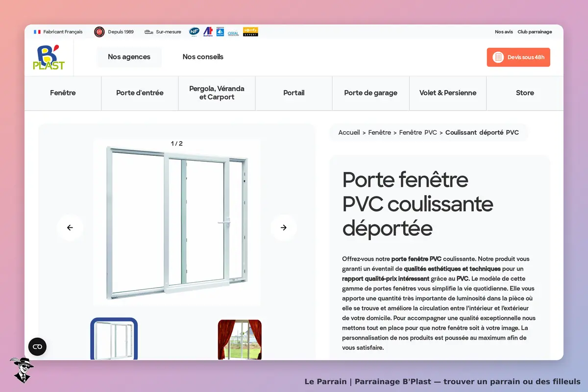Open Nos conseils menu
The width and height of the screenshot is (588, 392).
[x=203, y=57]
